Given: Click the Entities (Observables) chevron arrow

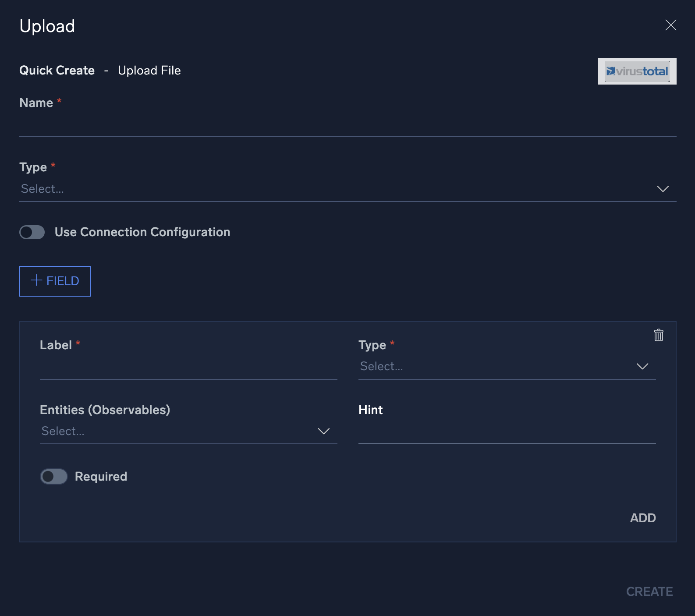Looking at the screenshot, I should tap(323, 431).
